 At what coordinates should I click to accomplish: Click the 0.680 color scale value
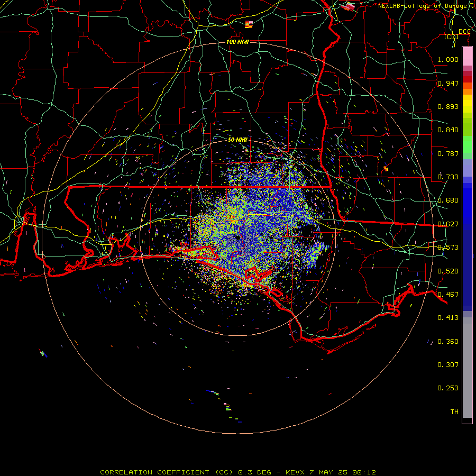point(448,200)
